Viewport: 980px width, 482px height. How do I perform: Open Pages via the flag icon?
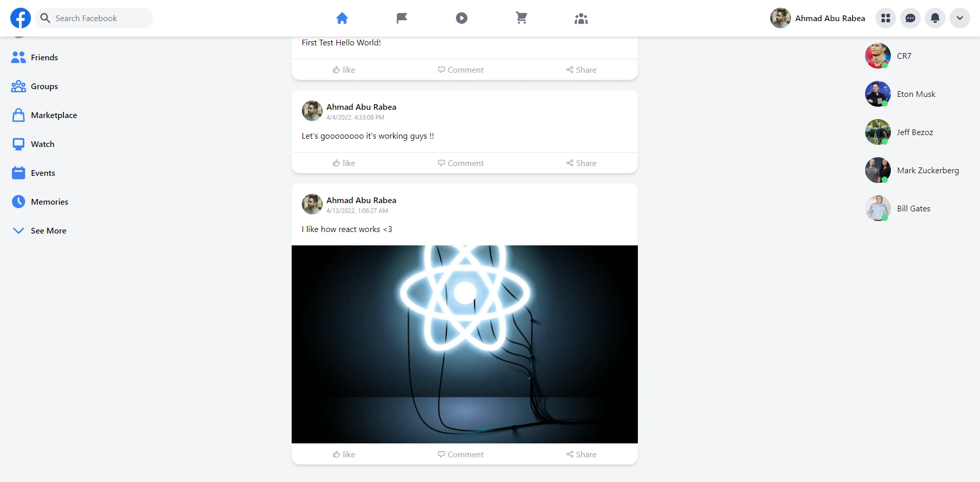tap(402, 19)
